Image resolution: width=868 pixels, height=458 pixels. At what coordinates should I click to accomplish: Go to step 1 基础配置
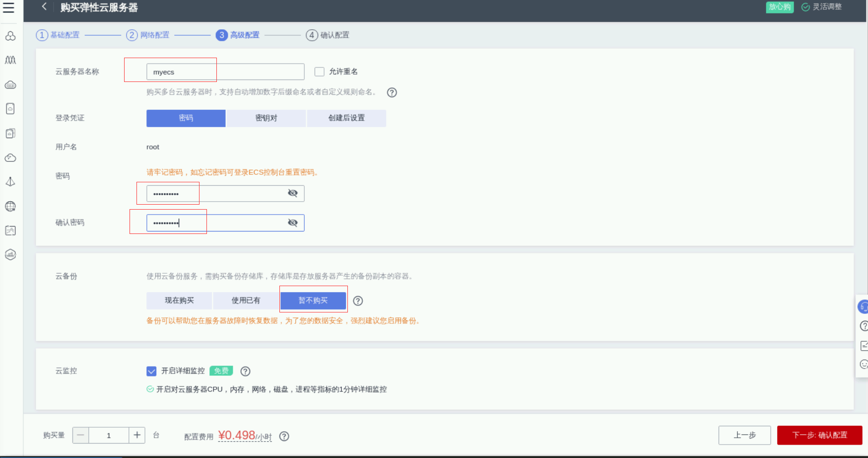[x=58, y=35]
